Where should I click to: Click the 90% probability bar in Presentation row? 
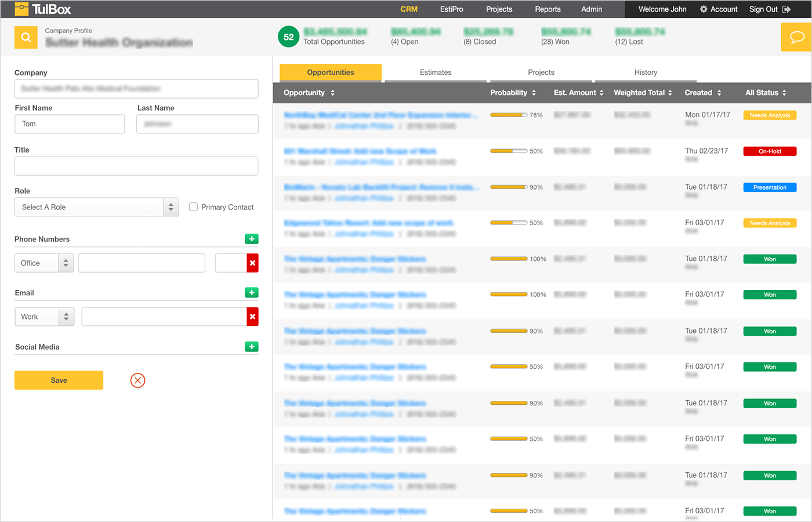509,187
